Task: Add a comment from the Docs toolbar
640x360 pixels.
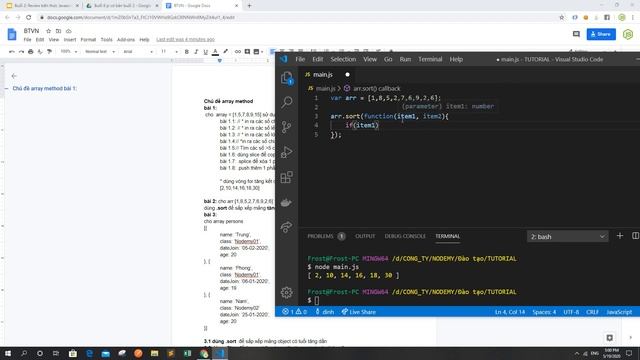Action: [247, 52]
